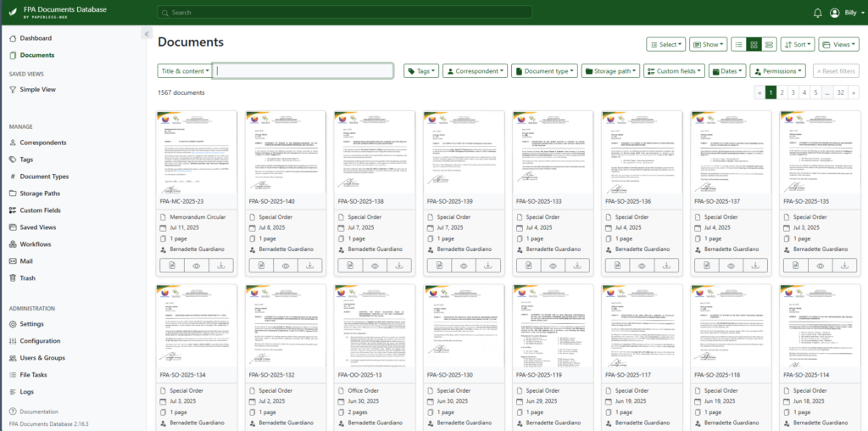Open document FPA-MC-2025-23 using its edit icon
This screenshot has height=431, width=868.
tap(172, 266)
